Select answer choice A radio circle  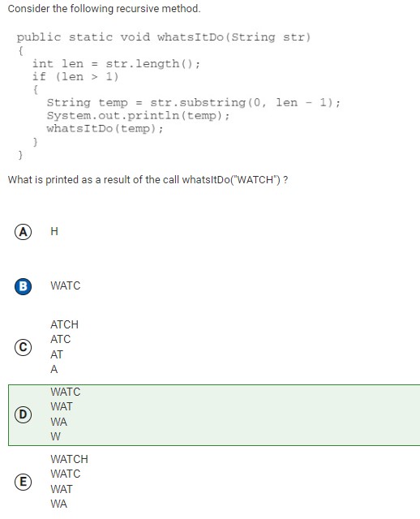click(x=24, y=232)
